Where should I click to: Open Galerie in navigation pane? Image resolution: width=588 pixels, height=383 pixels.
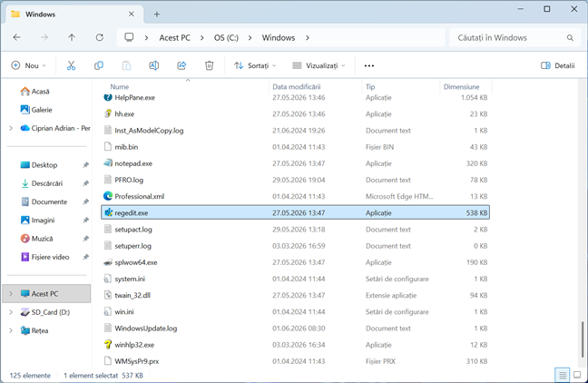point(36,110)
